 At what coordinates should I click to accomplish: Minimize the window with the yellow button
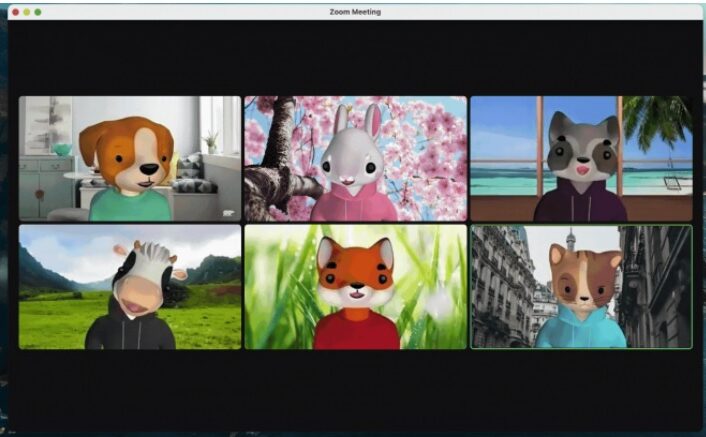coord(27,12)
